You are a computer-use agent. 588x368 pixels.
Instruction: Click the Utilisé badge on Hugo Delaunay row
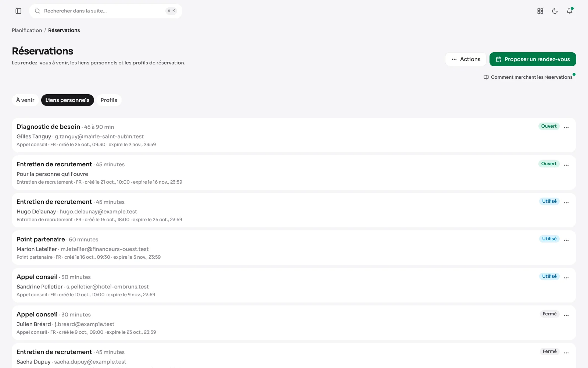coord(549,201)
